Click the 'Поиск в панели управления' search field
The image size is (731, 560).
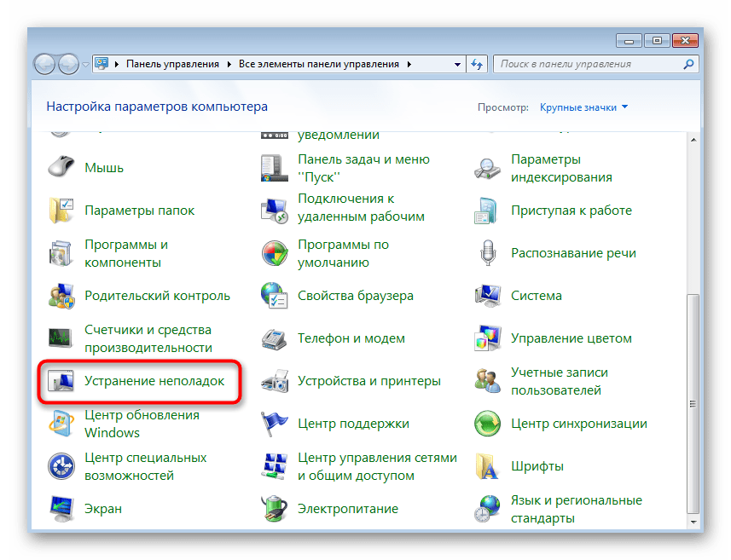(x=589, y=64)
